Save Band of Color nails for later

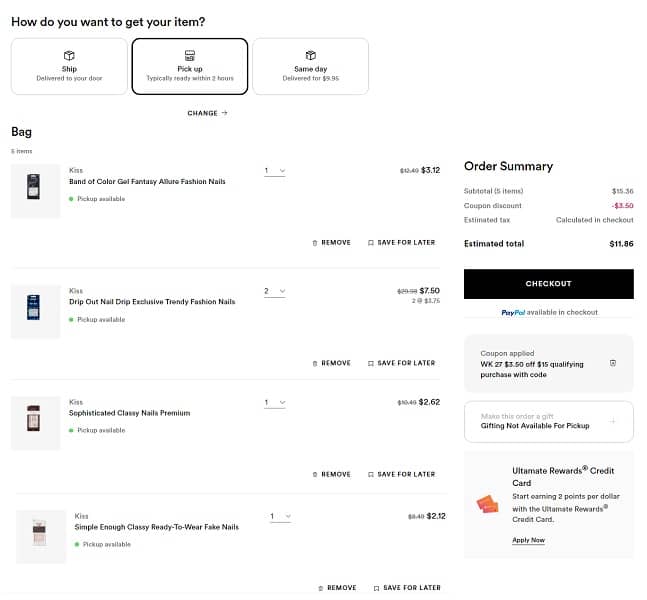click(401, 242)
